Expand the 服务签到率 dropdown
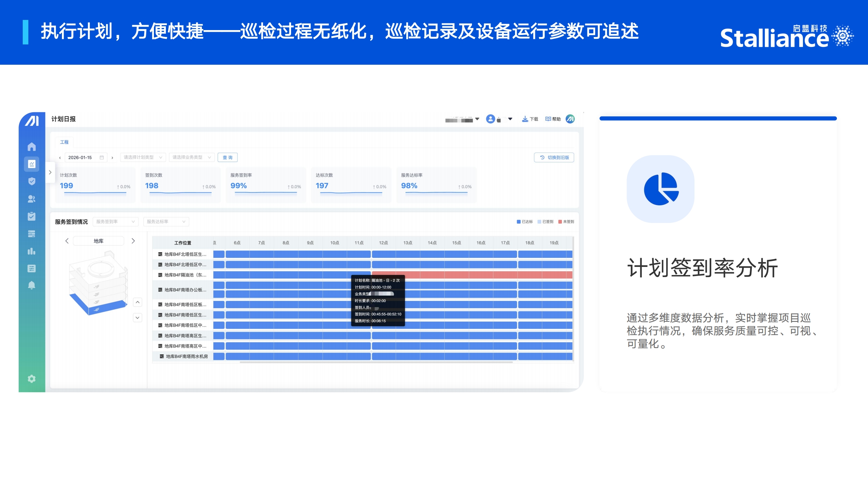The image size is (868, 488). (x=115, y=222)
